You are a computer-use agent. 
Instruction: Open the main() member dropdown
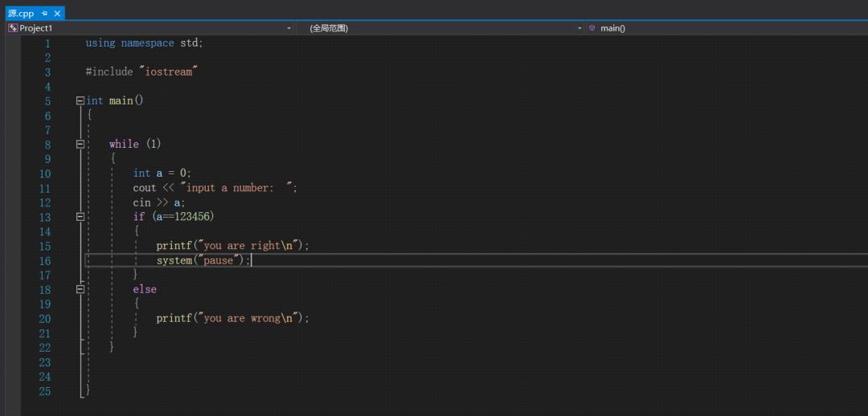coord(727,27)
